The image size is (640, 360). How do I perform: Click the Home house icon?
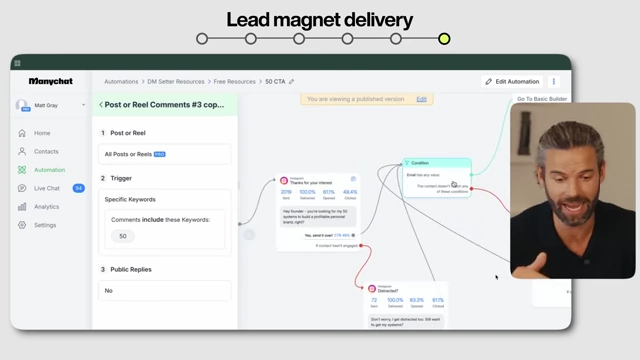[x=22, y=133]
